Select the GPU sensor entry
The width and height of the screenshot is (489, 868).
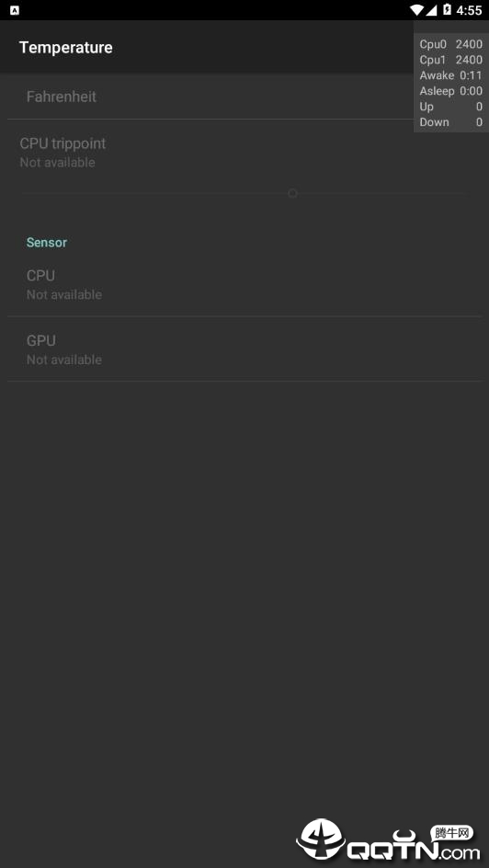point(244,349)
